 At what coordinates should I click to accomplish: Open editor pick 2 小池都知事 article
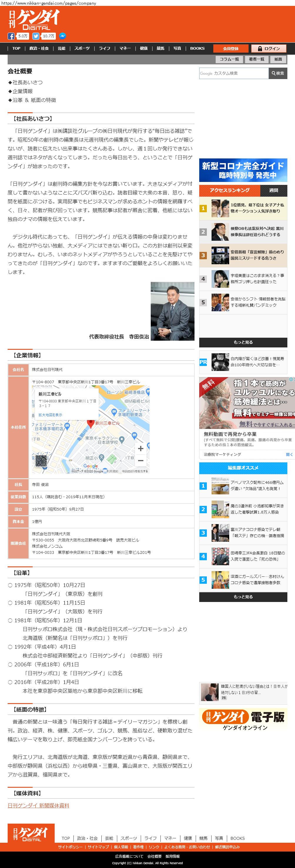coord(243,509)
